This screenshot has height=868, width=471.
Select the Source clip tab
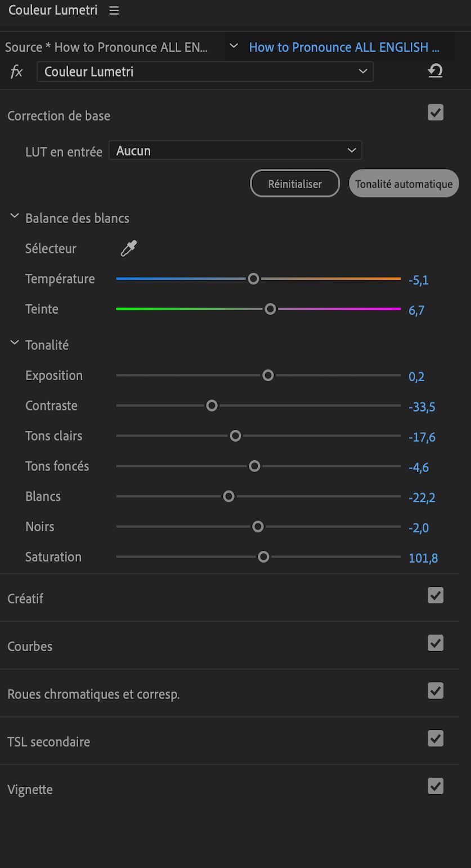coord(107,47)
